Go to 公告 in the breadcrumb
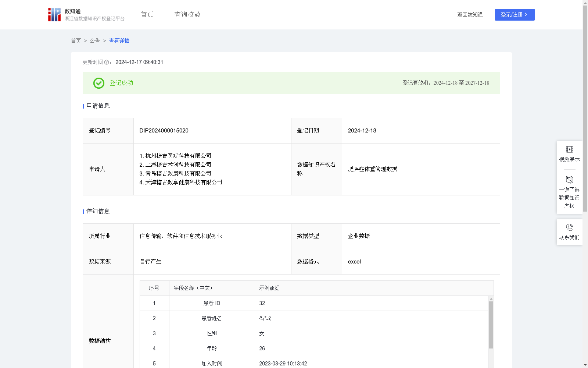Viewport: 588px width, 368px height. [x=95, y=41]
